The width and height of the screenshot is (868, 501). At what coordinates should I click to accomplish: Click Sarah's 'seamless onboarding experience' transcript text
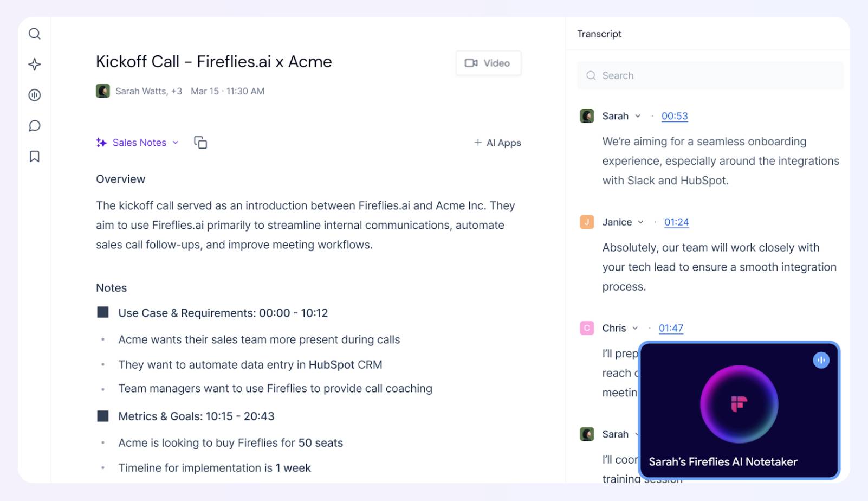(x=721, y=161)
